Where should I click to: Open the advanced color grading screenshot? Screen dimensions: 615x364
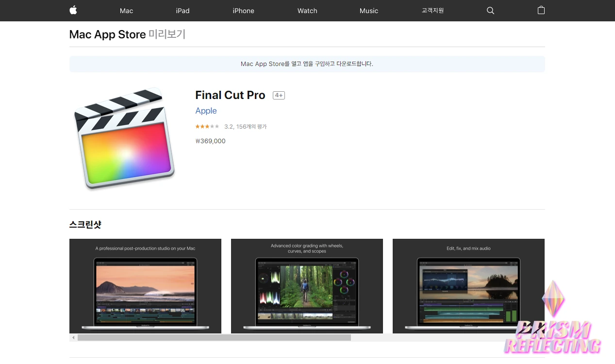[x=307, y=286]
